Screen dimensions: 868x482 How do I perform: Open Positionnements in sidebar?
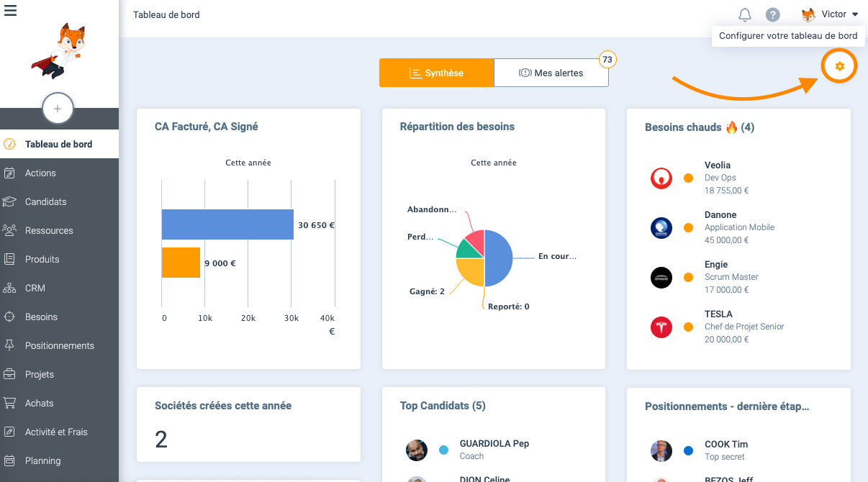tap(60, 345)
